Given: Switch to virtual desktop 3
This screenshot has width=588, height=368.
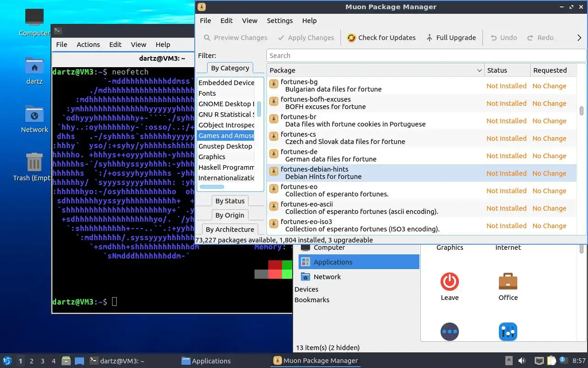Looking at the screenshot, I should pyautogui.click(x=43, y=361).
